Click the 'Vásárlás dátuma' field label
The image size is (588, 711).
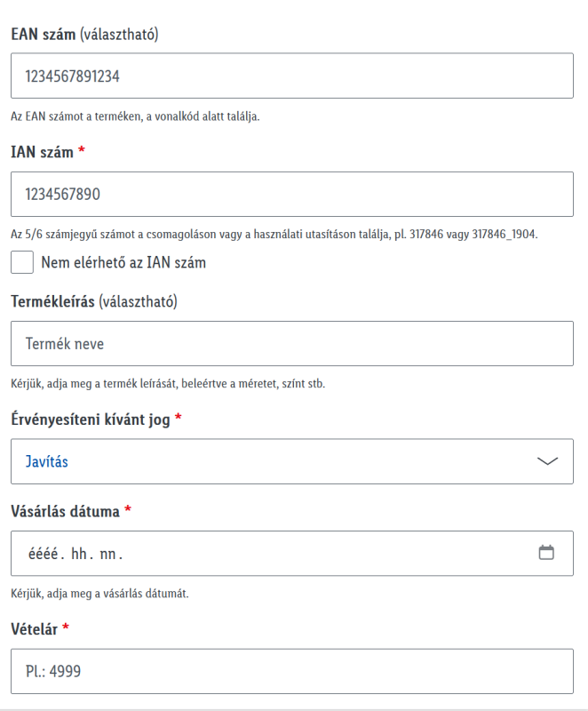(x=65, y=512)
